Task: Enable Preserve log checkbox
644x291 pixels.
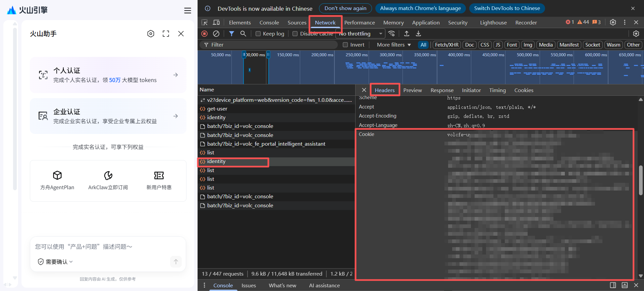Action: [258, 33]
